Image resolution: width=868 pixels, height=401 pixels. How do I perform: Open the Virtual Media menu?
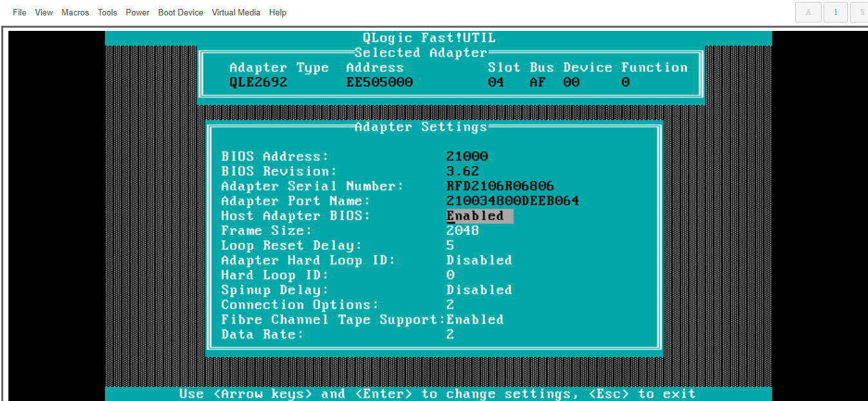pos(236,12)
